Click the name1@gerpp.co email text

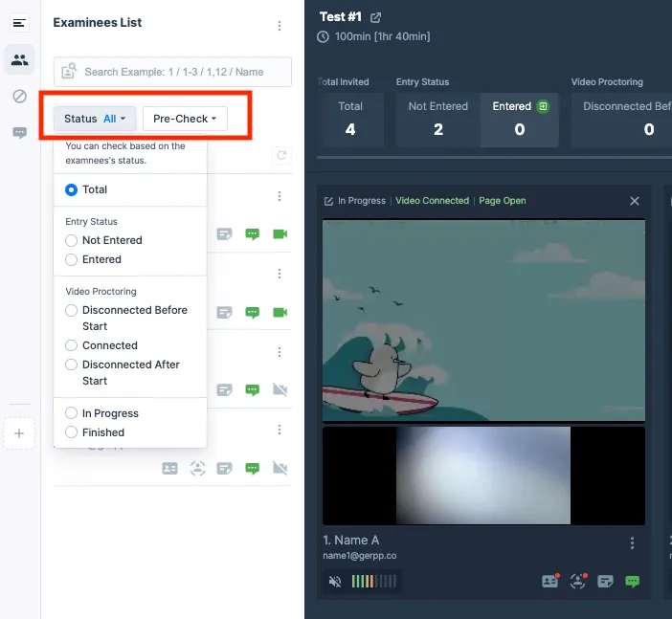coord(360,556)
